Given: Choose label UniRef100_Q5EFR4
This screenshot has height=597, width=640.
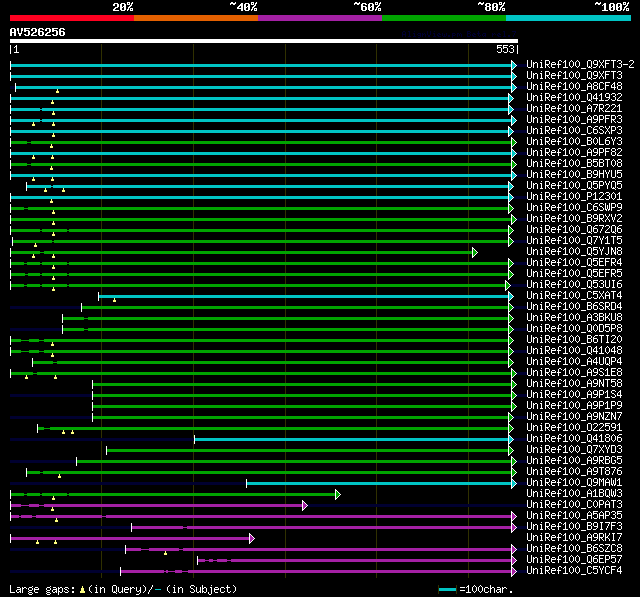Looking at the screenshot, I should point(574,263).
